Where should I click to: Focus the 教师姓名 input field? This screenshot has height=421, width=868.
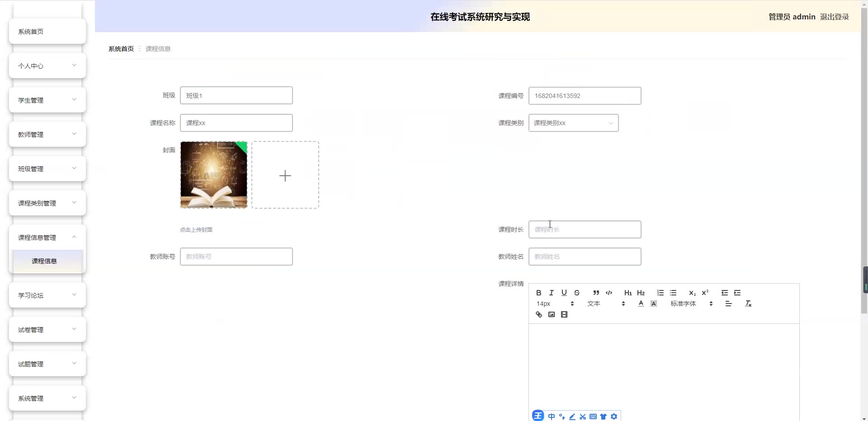click(x=585, y=257)
